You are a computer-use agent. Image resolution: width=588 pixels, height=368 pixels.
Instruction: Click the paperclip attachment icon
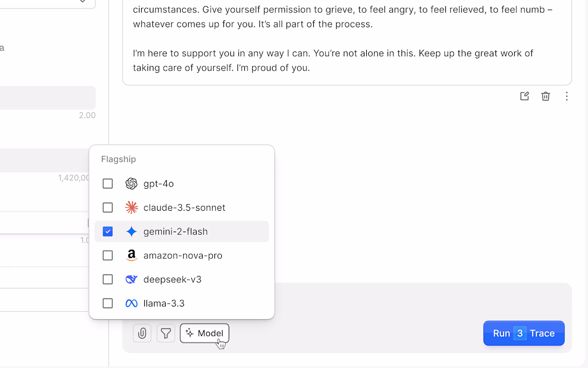coord(142,333)
